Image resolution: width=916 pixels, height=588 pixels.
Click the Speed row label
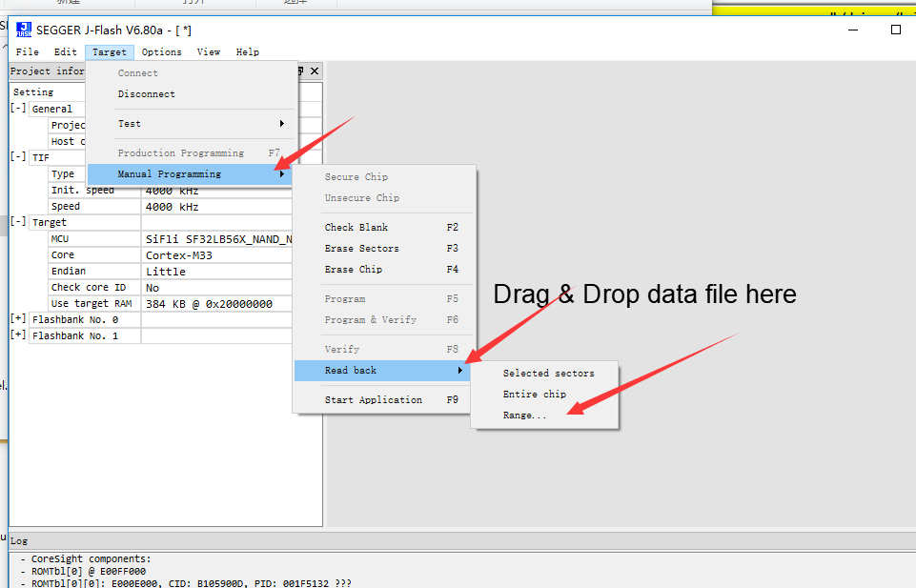(66, 206)
